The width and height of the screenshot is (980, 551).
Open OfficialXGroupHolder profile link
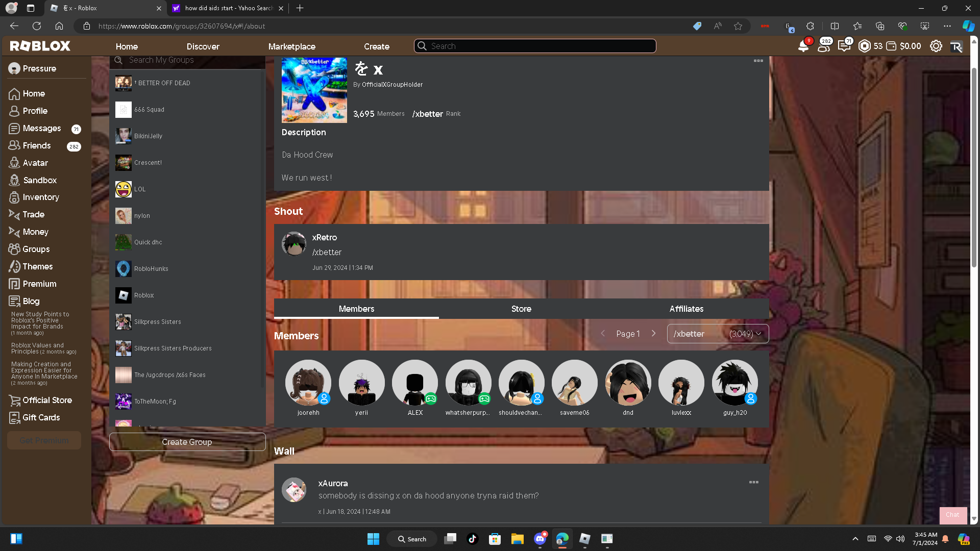[392, 85]
